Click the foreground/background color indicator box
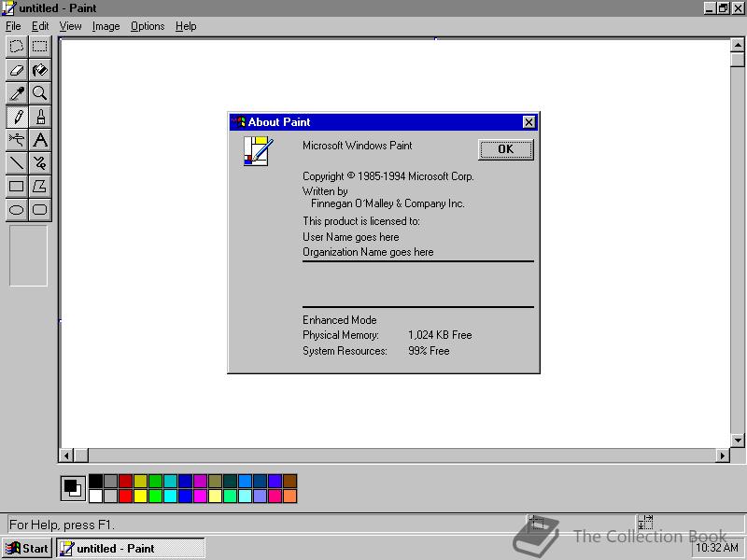This screenshot has height=560, width=747. 73,488
